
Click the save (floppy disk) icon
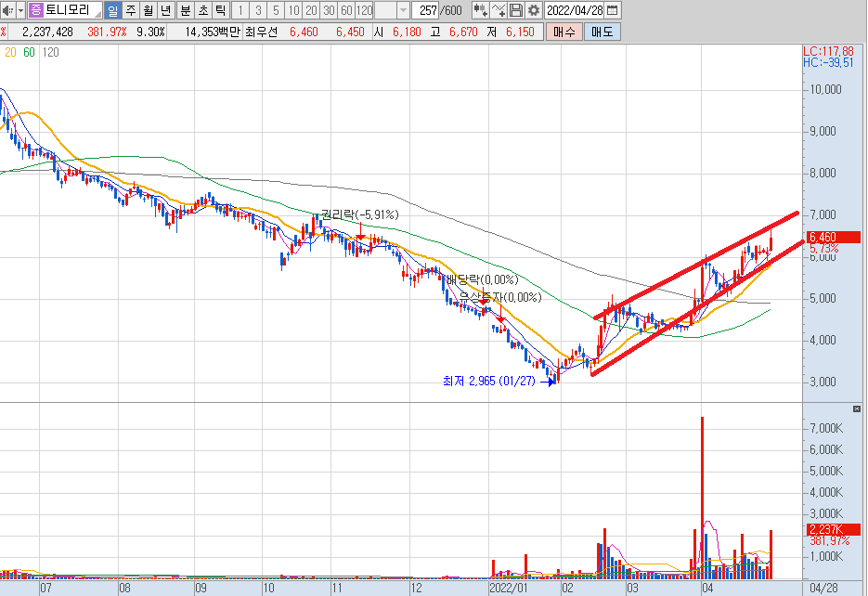tap(515, 10)
